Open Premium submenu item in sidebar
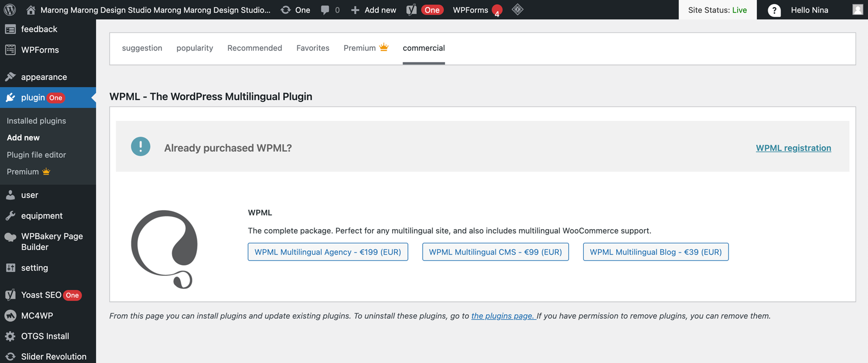Viewport: 868px width, 363px height. tap(28, 172)
